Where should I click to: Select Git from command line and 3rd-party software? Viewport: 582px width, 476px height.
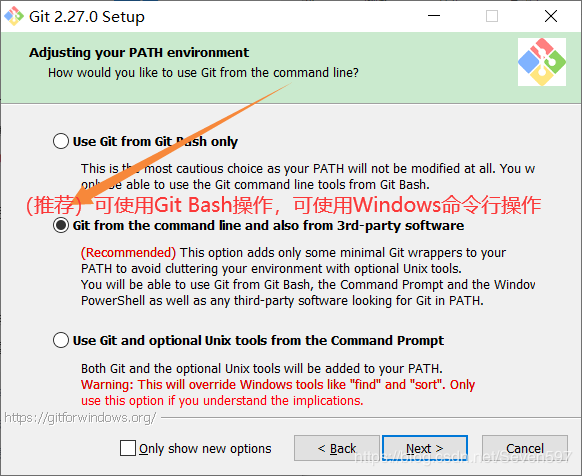pos(61,225)
